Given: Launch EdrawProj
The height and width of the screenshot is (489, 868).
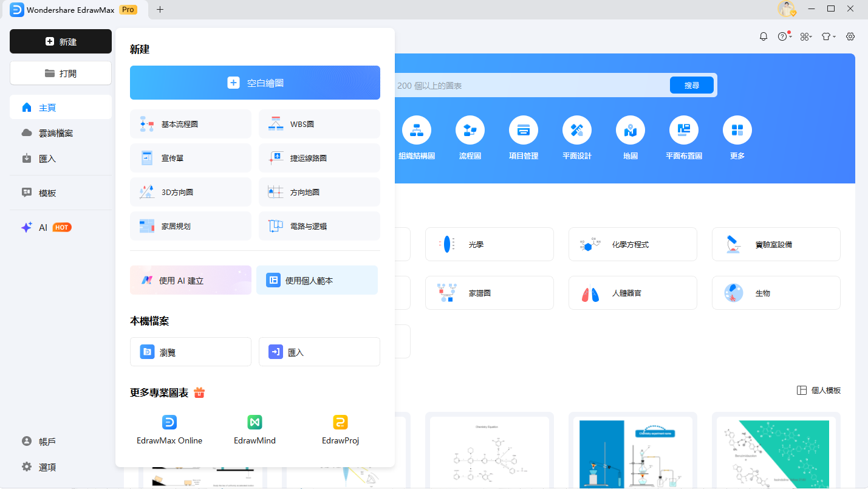Looking at the screenshot, I should coord(340,429).
